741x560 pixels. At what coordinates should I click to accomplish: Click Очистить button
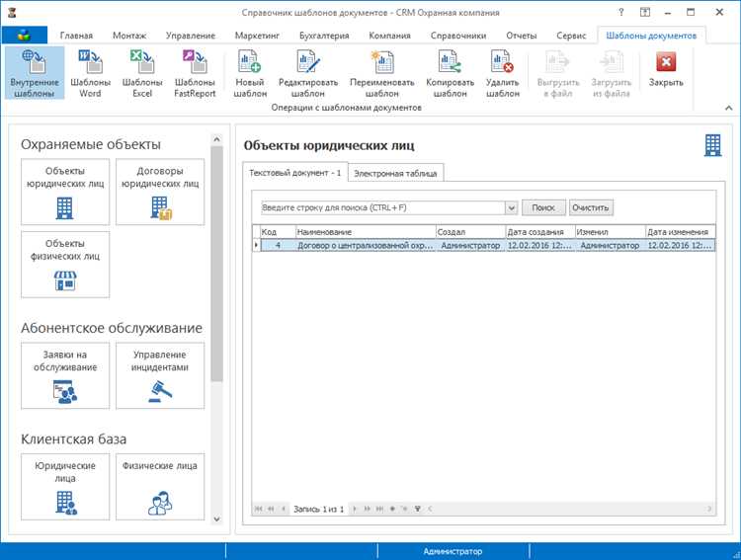coord(591,207)
